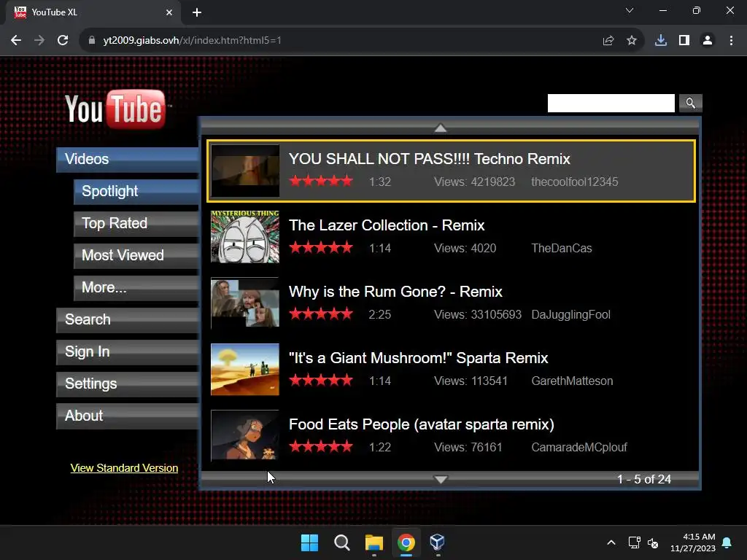Open The Lazer Collection thumbnail
Screen dimensions: 747x560
tap(245, 237)
